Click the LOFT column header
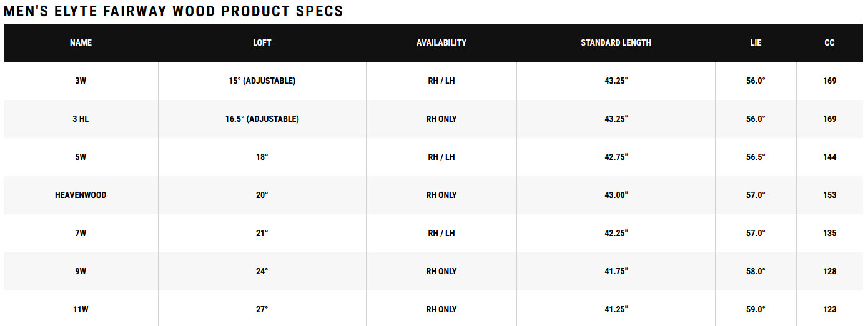 (x=262, y=43)
